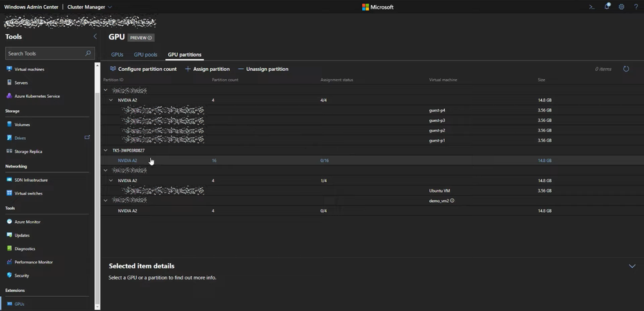Select the guest-p3 partition row
Screen dimensions: 644x311
click(x=372, y=120)
